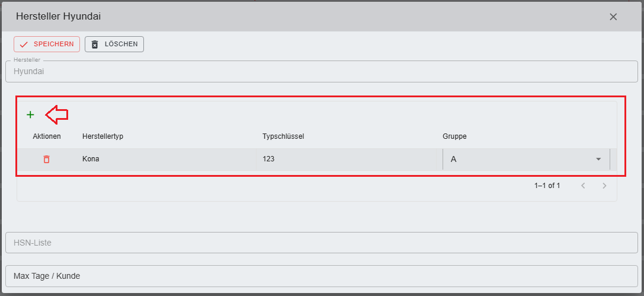Sort by the Typschlüssel column header

pos(283,136)
